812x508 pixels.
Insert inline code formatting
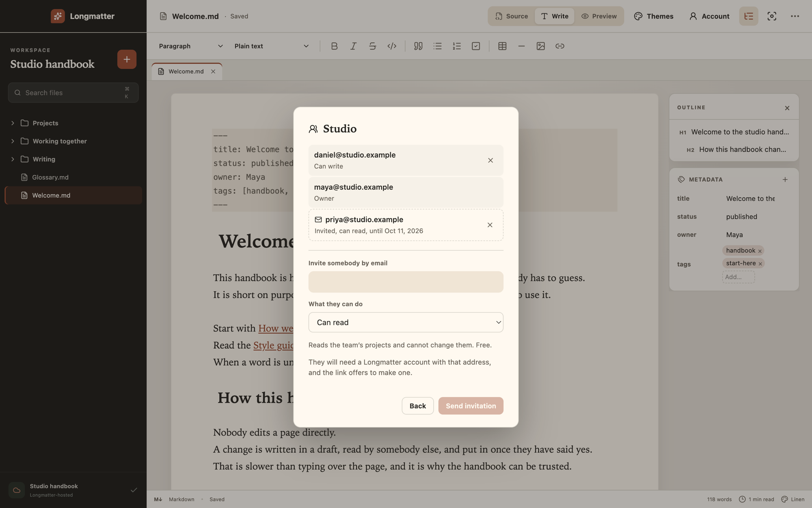click(x=392, y=46)
